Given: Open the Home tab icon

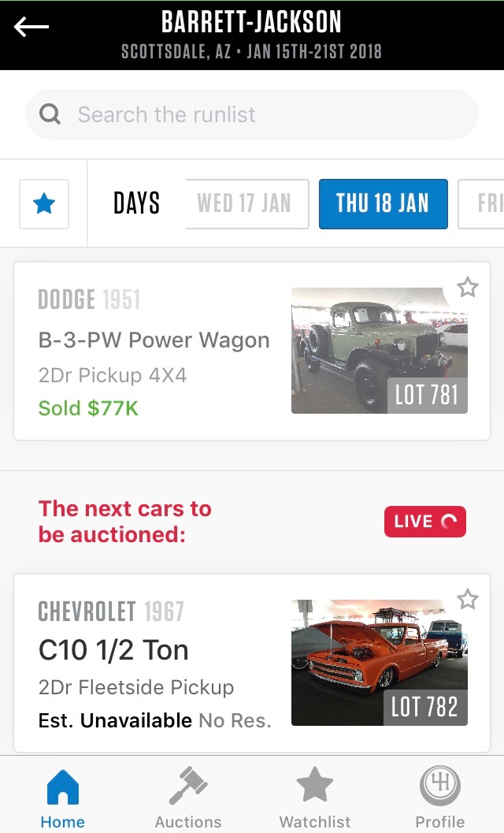Looking at the screenshot, I should (x=63, y=788).
